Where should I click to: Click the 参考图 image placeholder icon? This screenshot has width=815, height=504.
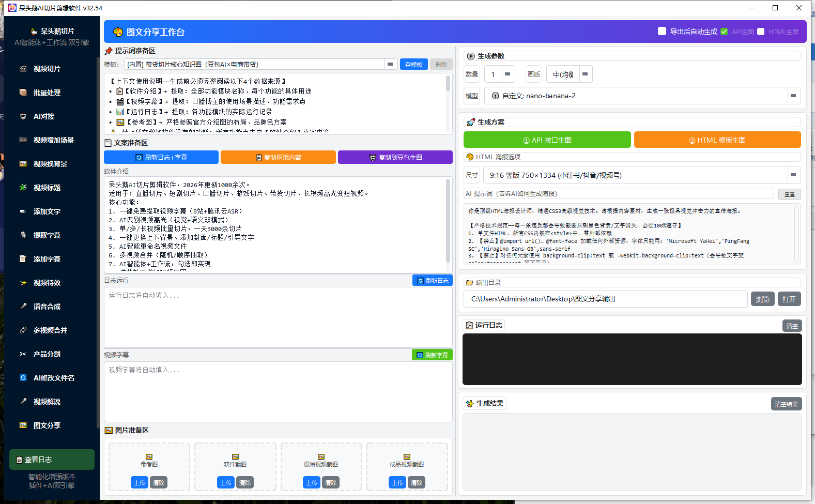tap(149, 456)
